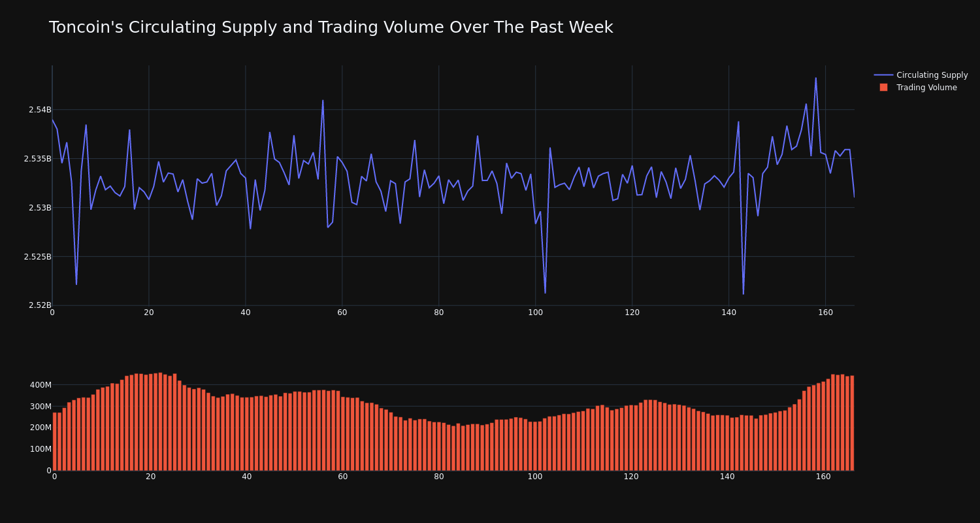
Task: Click the volume bar at index 22
Action: pos(160,422)
